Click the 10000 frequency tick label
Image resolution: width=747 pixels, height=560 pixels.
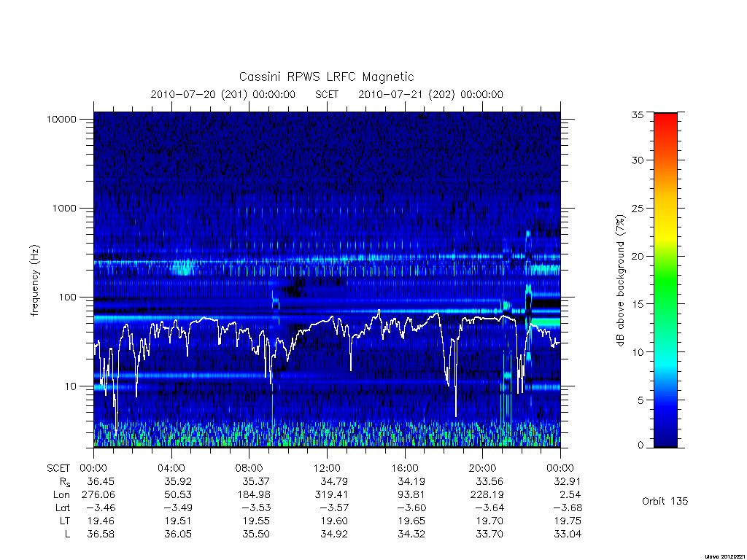pyautogui.click(x=61, y=119)
